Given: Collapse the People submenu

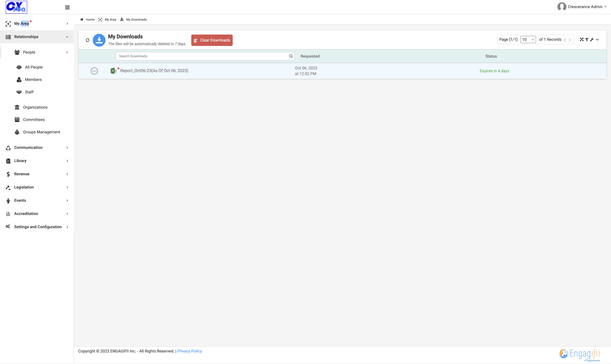Looking at the screenshot, I should click(37, 52).
